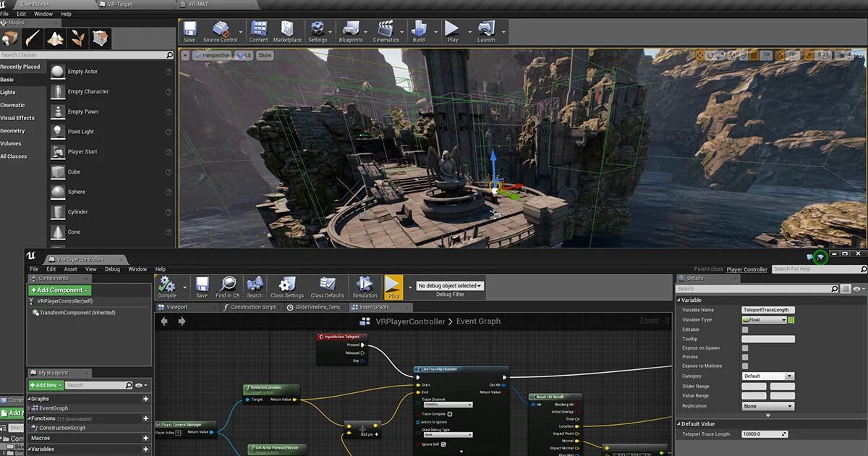The width and height of the screenshot is (868, 456).
Task: Click Save in the blueprint editor toolbar
Action: coord(202,287)
